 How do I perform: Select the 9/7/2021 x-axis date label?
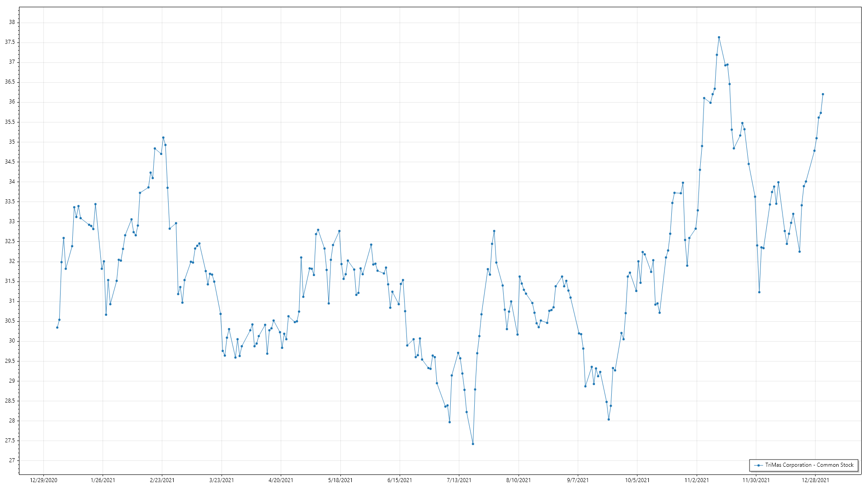pos(578,480)
